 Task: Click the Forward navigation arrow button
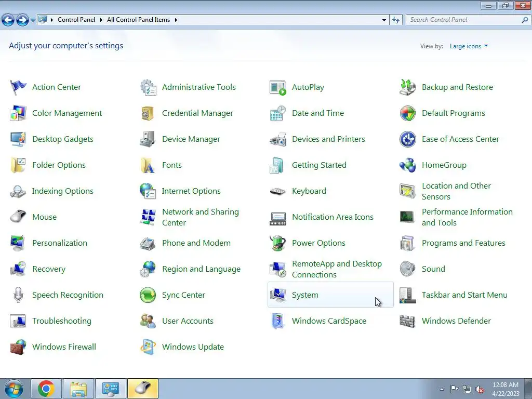22,20
